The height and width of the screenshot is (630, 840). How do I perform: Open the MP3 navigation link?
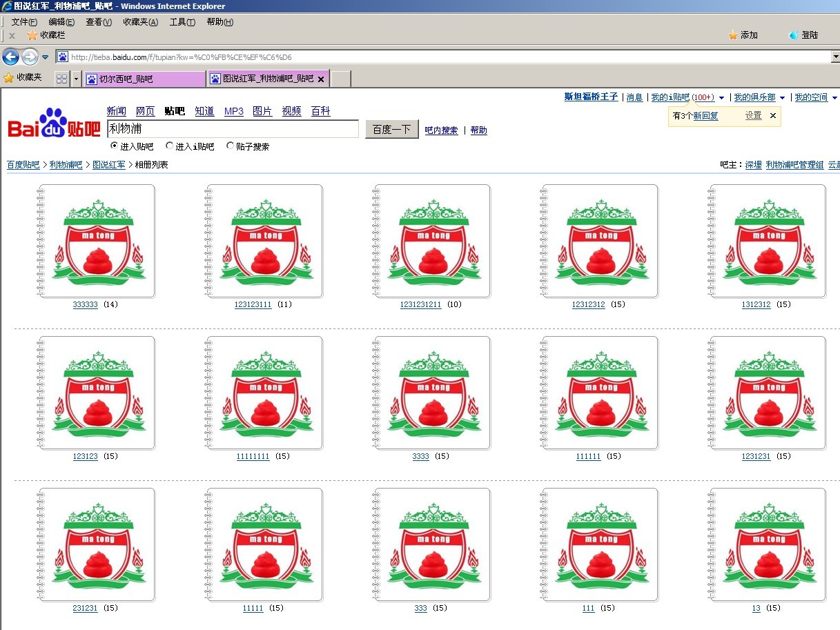click(x=234, y=111)
